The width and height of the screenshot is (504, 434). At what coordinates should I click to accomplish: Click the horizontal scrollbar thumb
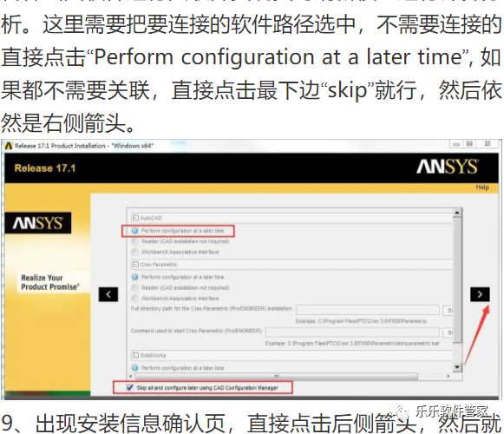pos(277,376)
